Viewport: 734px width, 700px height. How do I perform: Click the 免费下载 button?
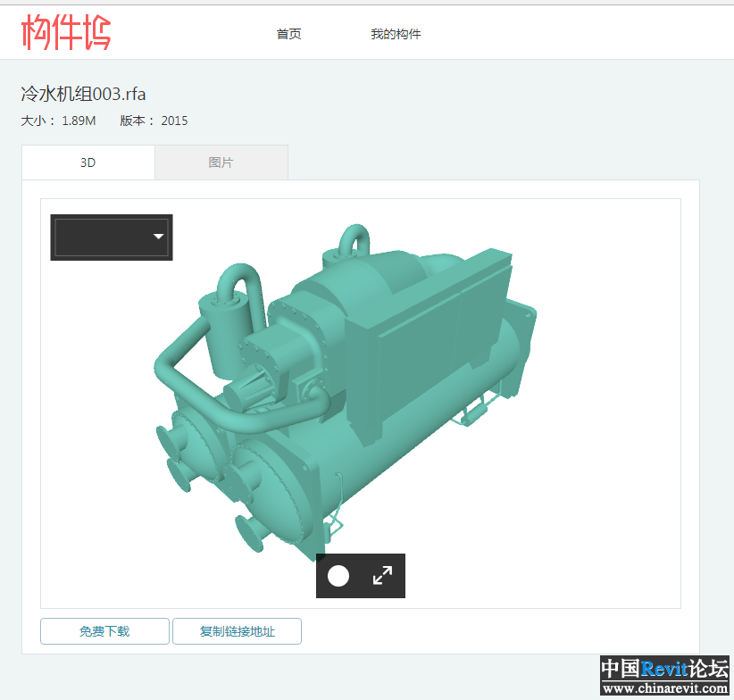[104, 631]
